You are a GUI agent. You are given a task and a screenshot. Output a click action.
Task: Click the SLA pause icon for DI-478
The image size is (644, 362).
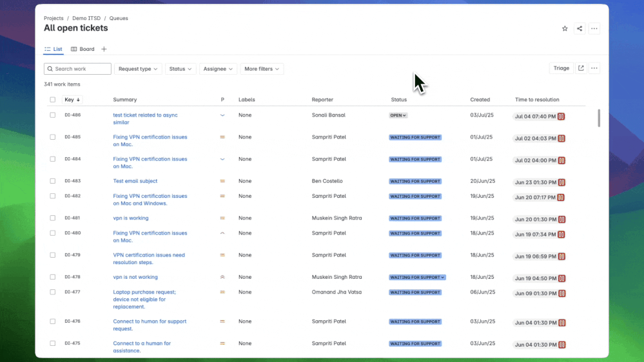(x=561, y=278)
